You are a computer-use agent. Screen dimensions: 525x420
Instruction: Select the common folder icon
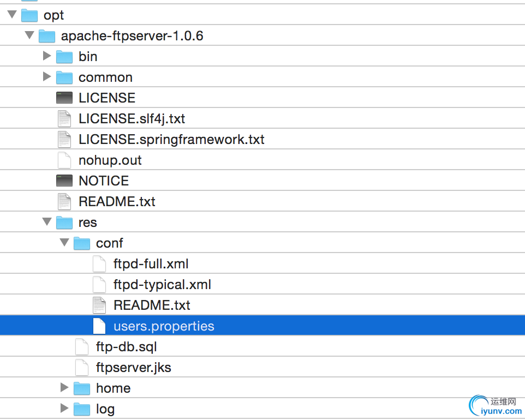click(x=64, y=77)
